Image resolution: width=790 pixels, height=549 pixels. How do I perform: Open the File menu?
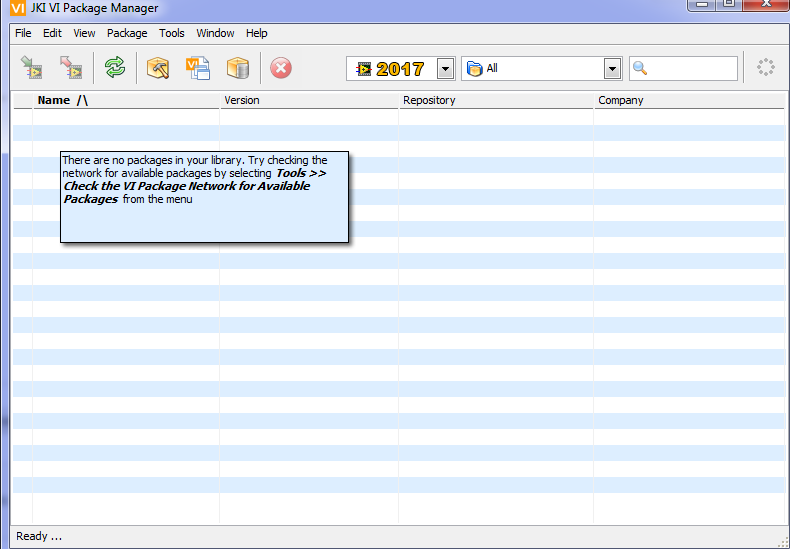tap(23, 33)
